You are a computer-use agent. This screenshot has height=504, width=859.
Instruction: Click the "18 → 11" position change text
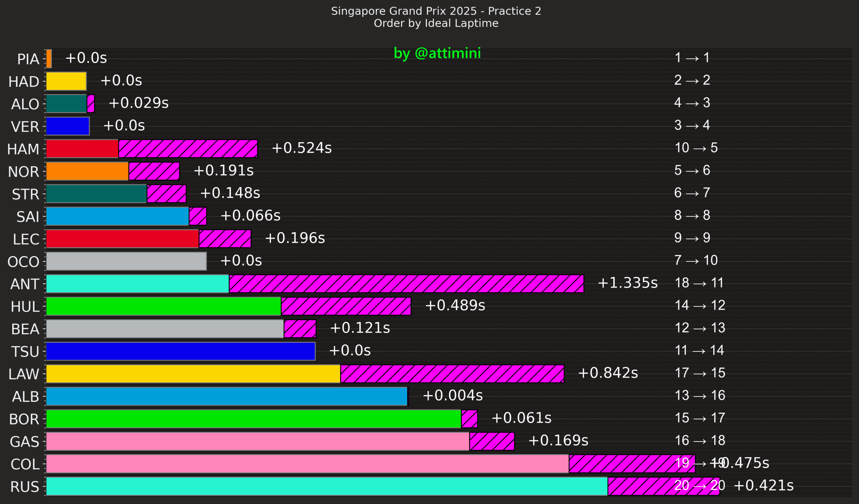point(699,283)
